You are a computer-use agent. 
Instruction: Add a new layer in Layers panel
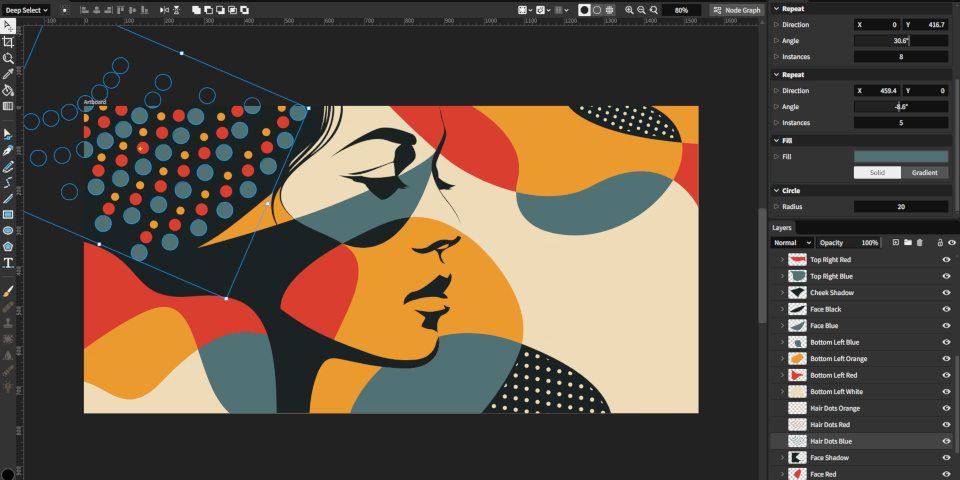click(x=896, y=243)
